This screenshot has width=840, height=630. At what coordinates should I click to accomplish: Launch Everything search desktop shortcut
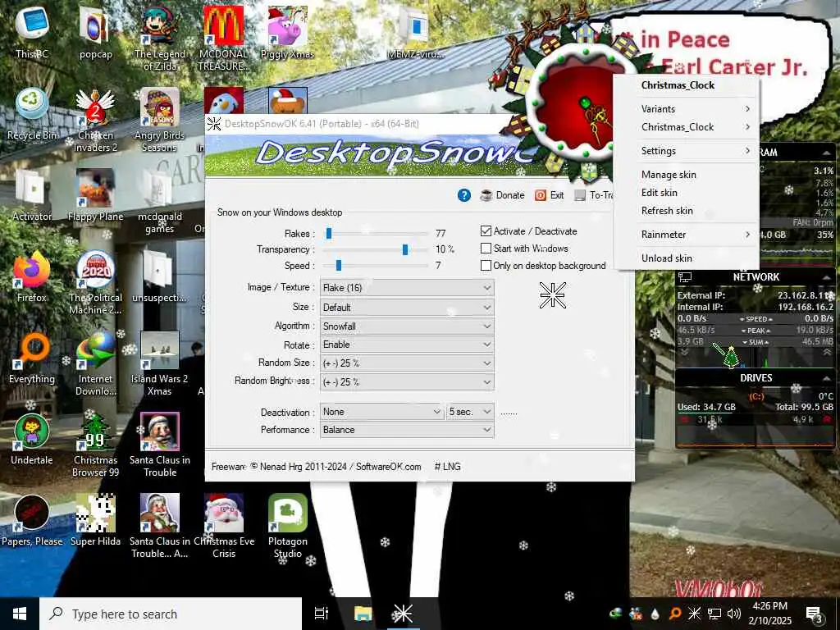[x=32, y=358]
